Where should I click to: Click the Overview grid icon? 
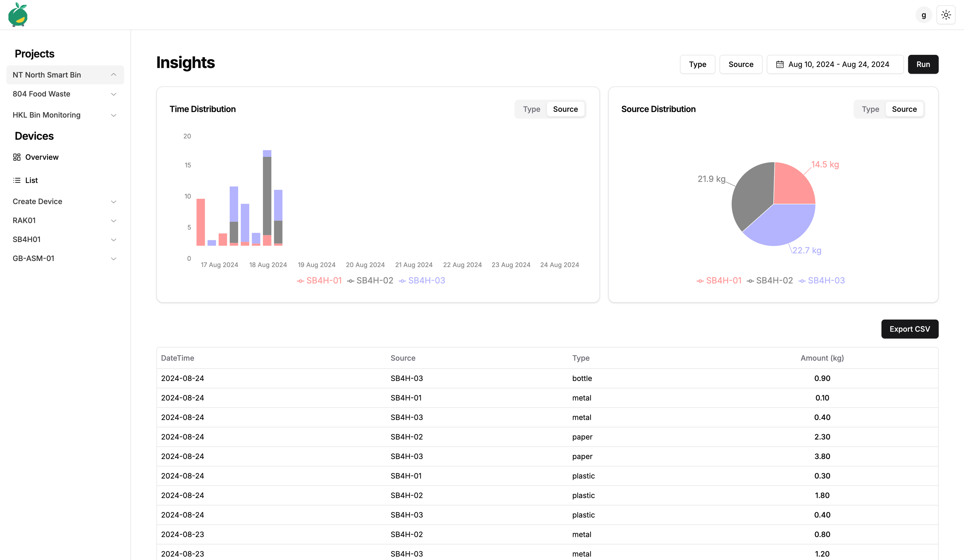tap(17, 157)
